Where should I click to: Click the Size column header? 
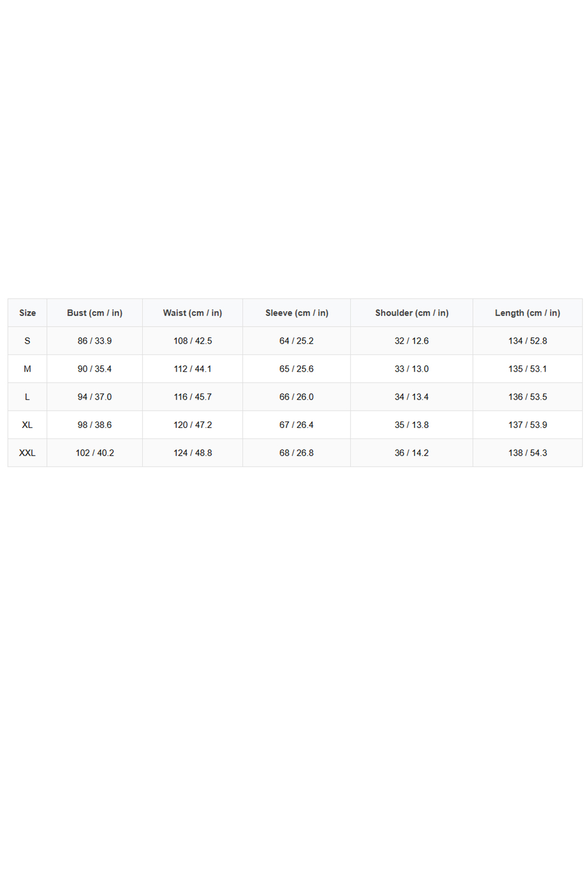[x=28, y=313]
